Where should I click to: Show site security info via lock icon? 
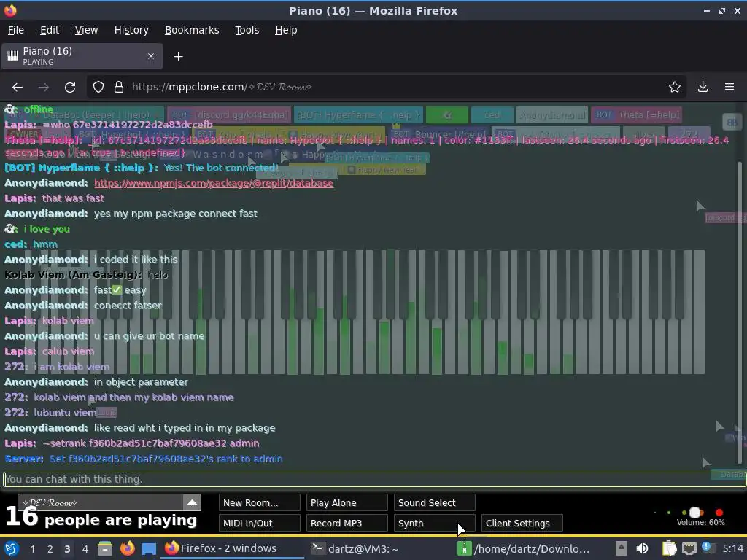tap(119, 87)
